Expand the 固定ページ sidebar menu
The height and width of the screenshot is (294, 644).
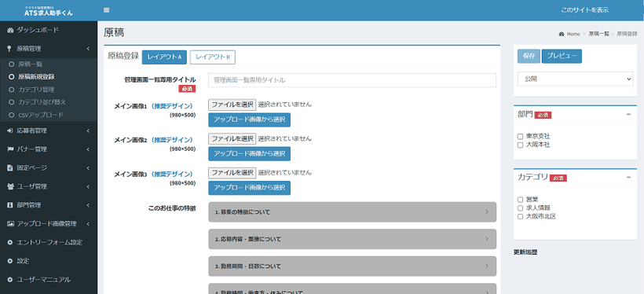click(x=49, y=167)
